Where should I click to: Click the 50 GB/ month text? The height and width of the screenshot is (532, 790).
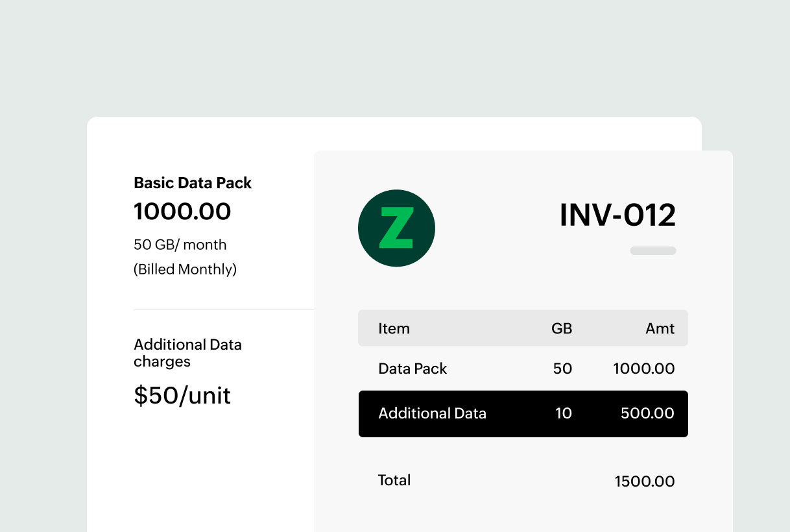[x=180, y=245]
